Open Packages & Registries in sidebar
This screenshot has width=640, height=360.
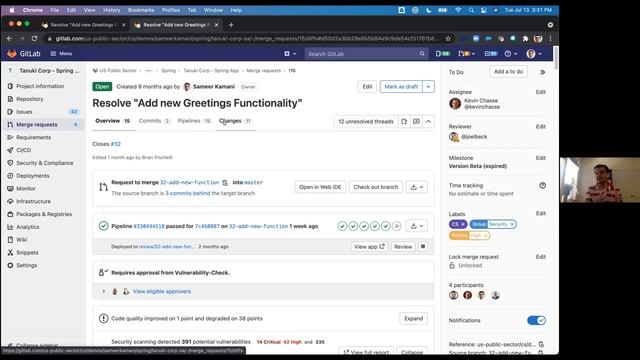[x=44, y=214]
